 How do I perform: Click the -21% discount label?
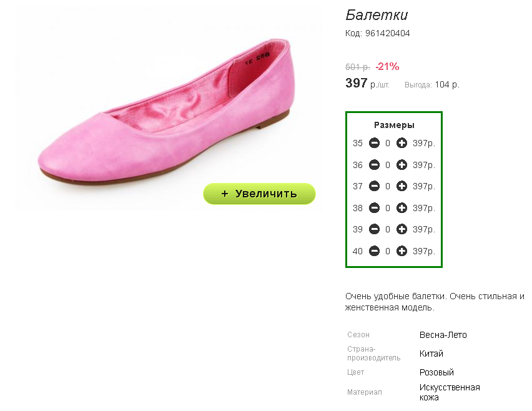click(x=387, y=66)
